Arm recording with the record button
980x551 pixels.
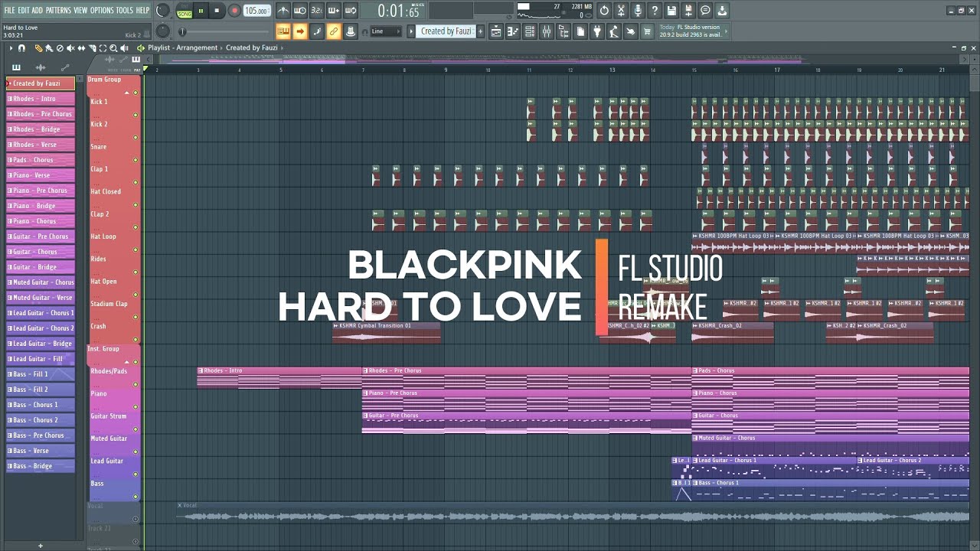(234, 11)
